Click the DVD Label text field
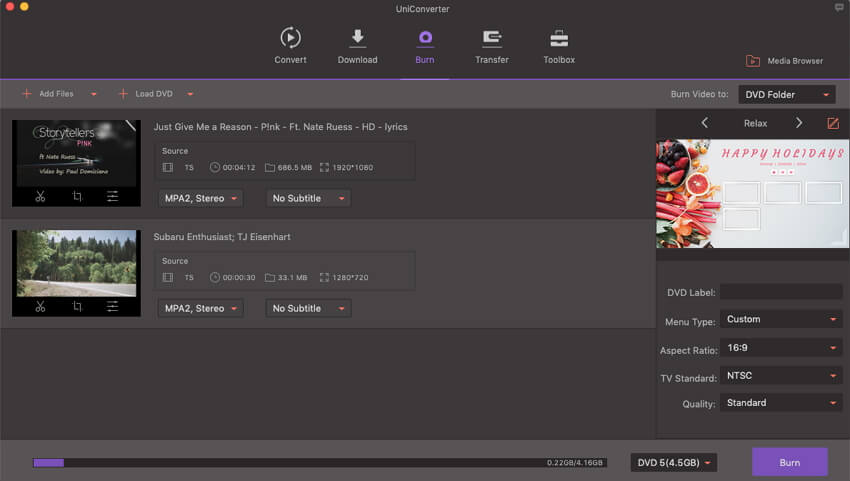Image resolution: width=850 pixels, height=481 pixels. 780,292
